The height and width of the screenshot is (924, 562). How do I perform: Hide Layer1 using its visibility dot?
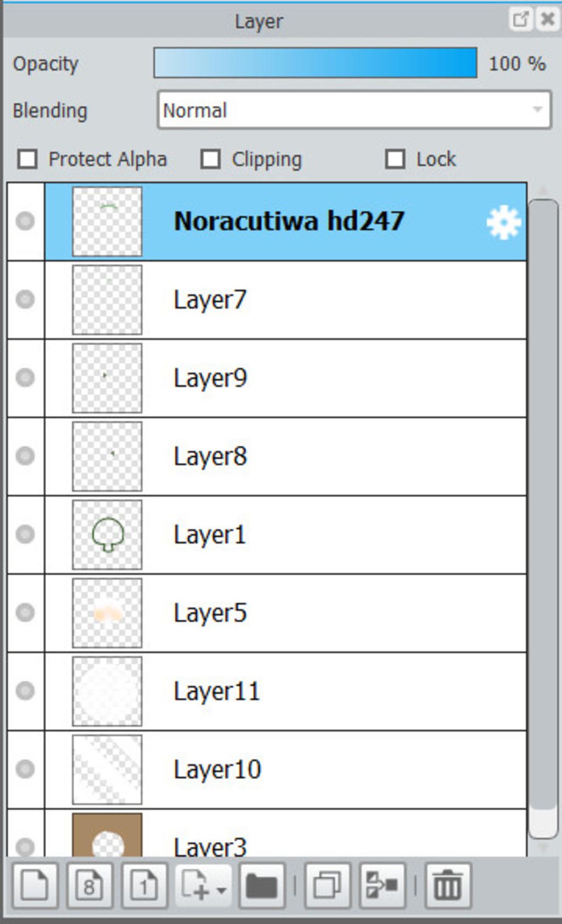(25, 534)
